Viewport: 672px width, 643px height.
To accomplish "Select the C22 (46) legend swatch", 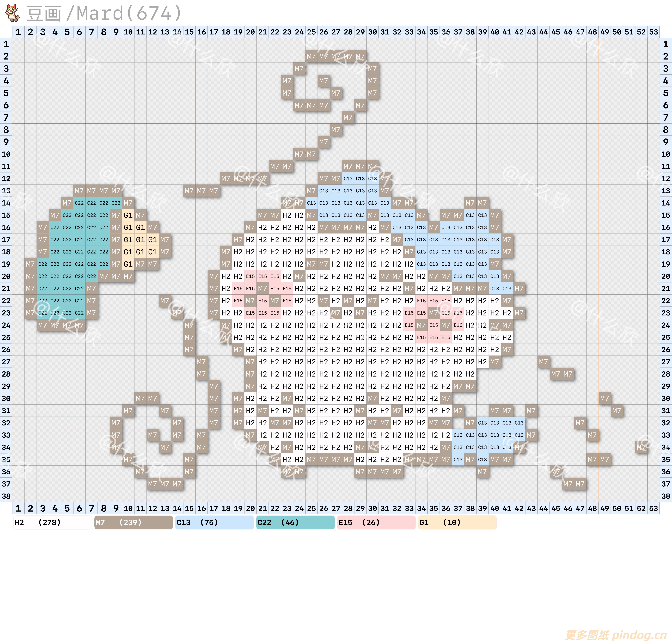I will click(295, 522).
